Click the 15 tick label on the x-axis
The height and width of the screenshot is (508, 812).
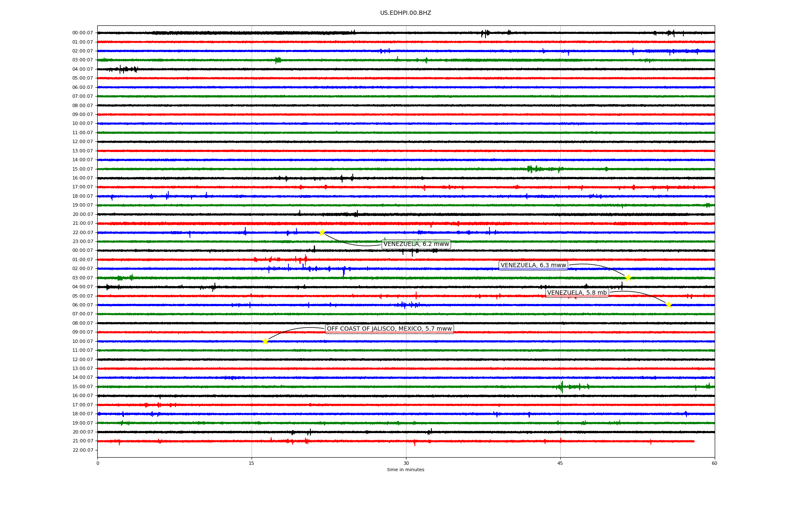click(x=252, y=463)
